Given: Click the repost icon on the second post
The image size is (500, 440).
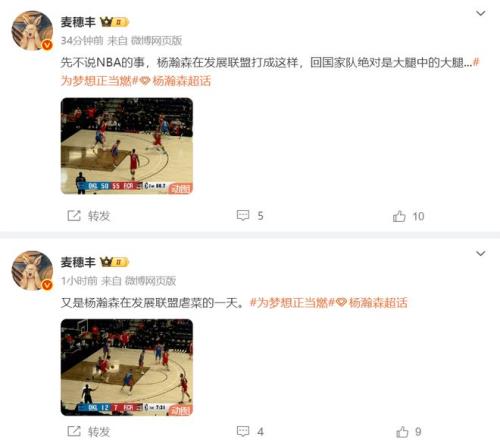Looking at the screenshot, I should [74, 431].
